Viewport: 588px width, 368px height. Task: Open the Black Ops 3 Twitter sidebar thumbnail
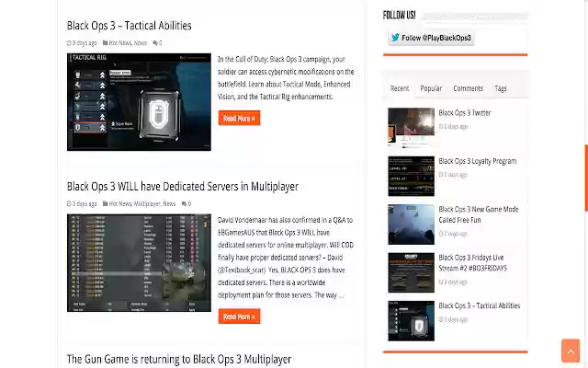tap(411, 128)
